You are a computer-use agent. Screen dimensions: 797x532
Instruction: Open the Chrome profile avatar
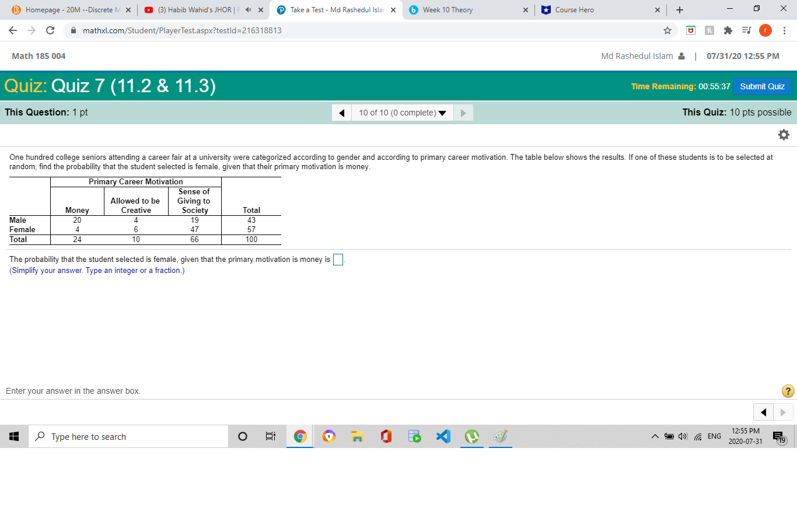click(765, 30)
